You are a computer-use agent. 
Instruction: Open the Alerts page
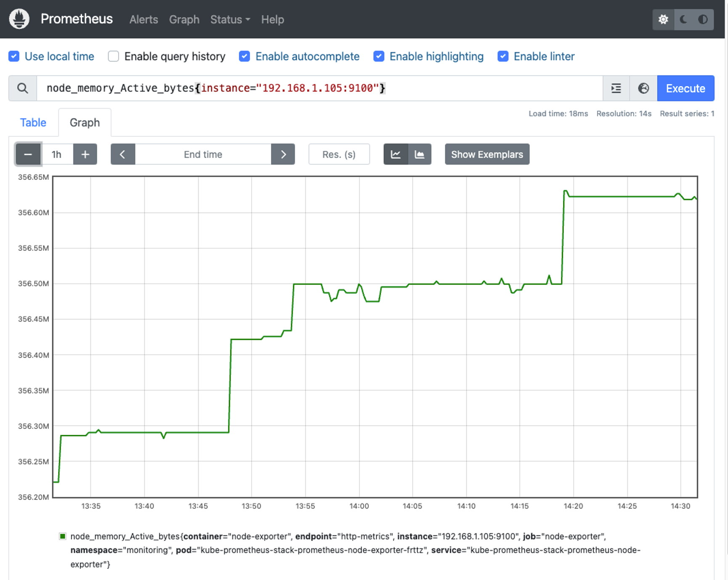point(143,19)
